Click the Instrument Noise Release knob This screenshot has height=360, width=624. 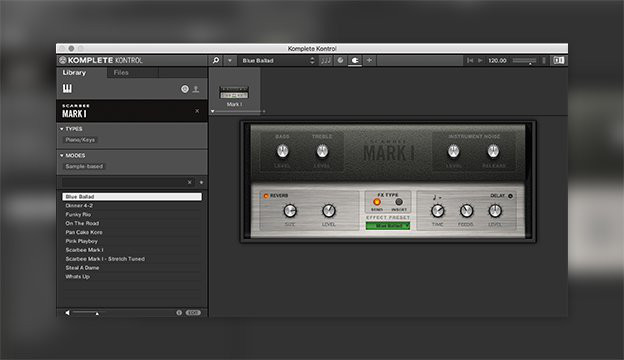(493, 151)
